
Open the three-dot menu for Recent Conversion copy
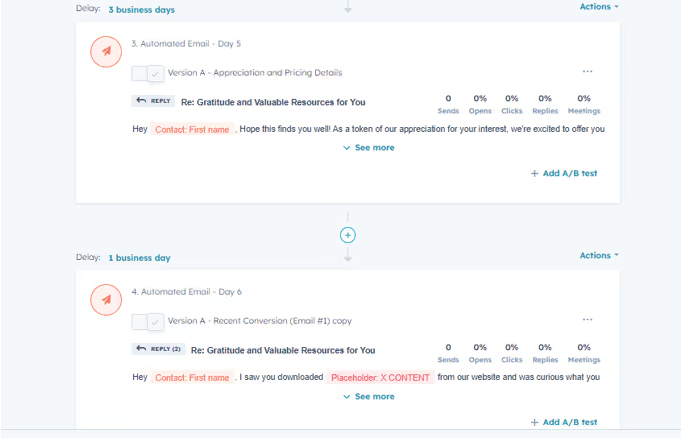pos(587,319)
